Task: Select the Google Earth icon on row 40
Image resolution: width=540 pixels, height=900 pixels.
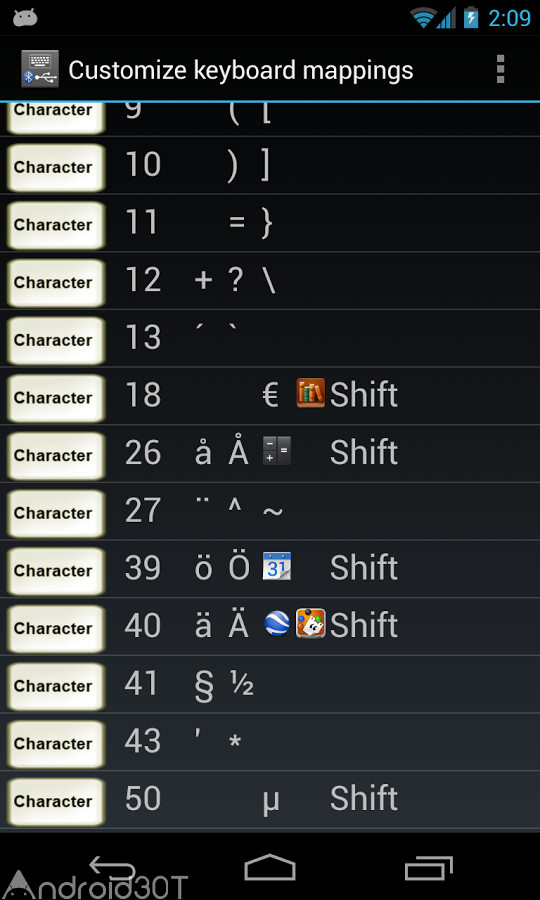Action: point(277,624)
